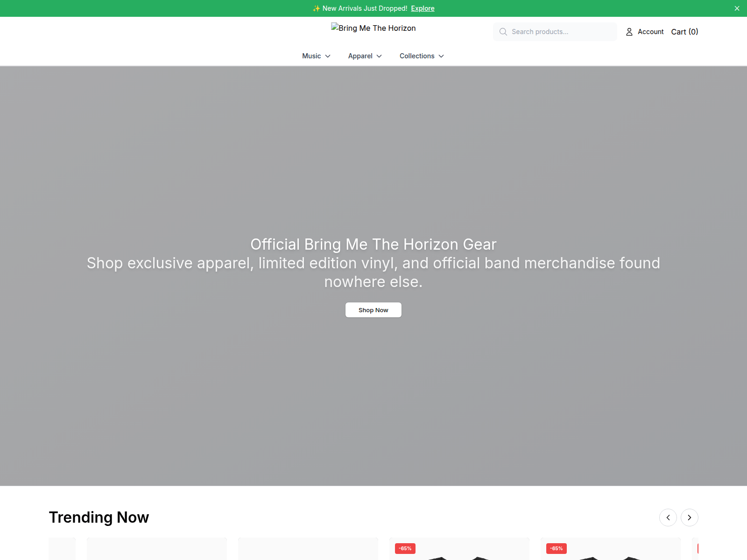747x560 pixels.
Task: Focus the Search products field
Action: (x=555, y=32)
